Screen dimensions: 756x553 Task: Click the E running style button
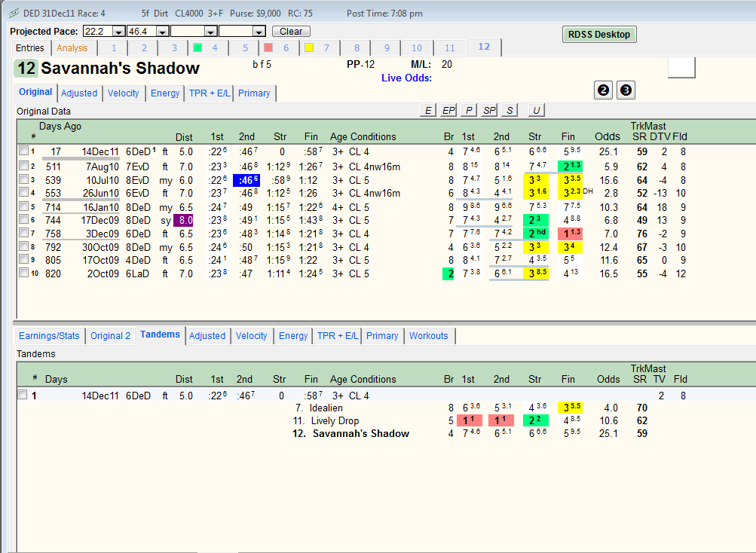click(x=427, y=111)
